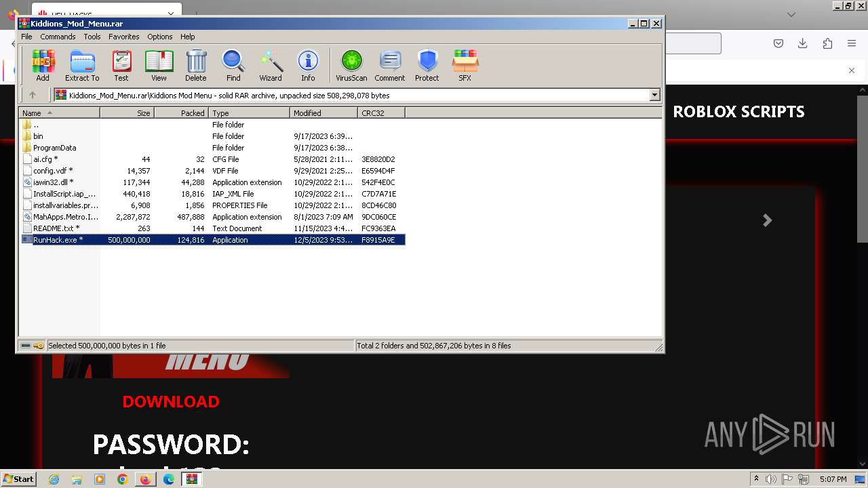868x488 pixels.
Task: Click the Pocket save icon in Firefox
Action: pos(778,43)
